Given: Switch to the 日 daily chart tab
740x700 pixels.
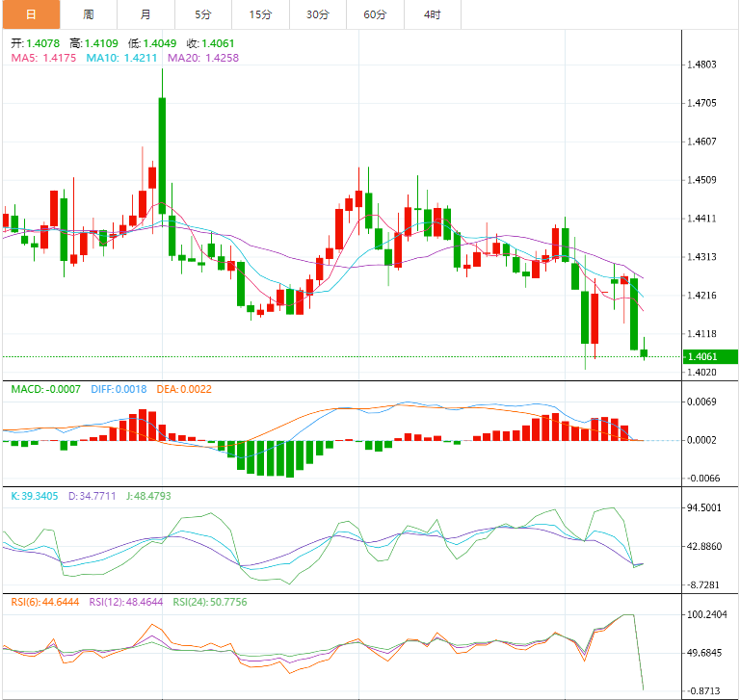Looking at the screenshot, I should tap(30, 14).
